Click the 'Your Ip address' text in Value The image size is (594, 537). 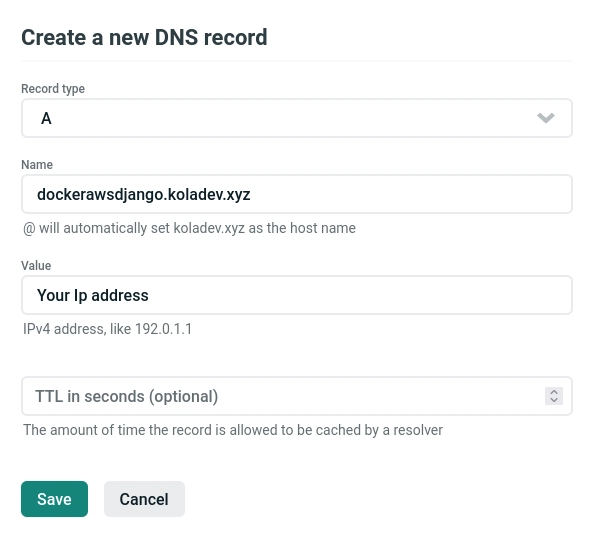pos(93,295)
